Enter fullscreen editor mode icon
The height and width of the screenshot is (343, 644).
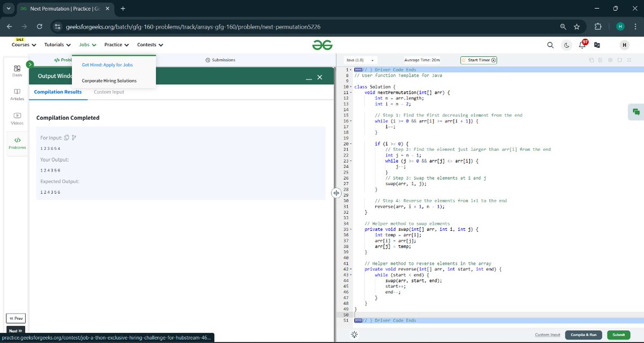click(x=629, y=60)
